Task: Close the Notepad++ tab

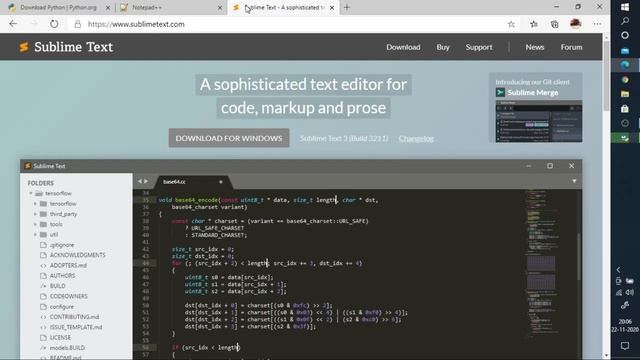Action: [x=220, y=7]
